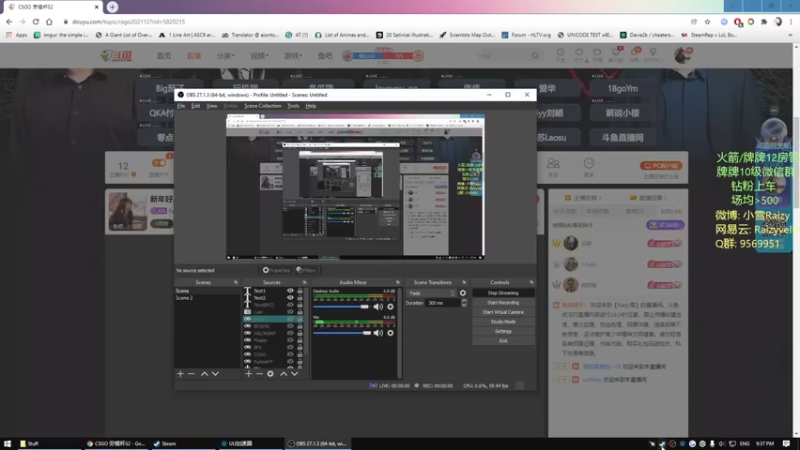Bookmark this page with the star icon

707,22
